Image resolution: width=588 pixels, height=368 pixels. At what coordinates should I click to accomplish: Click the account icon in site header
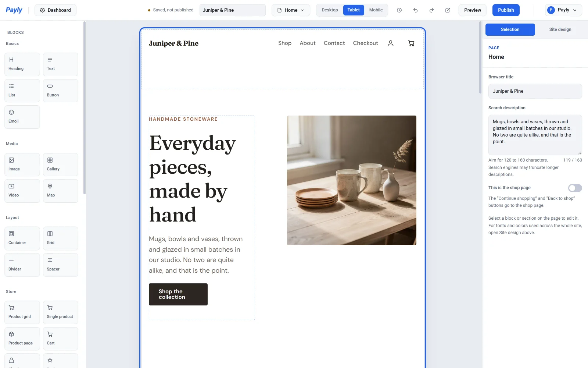(391, 43)
